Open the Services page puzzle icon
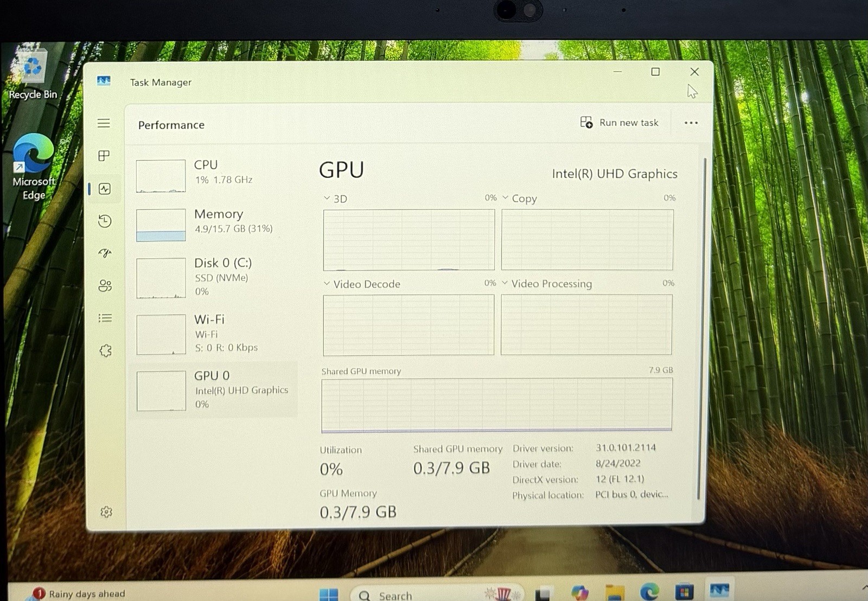The width and height of the screenshot is (868, 601). (x=106, y=350)
